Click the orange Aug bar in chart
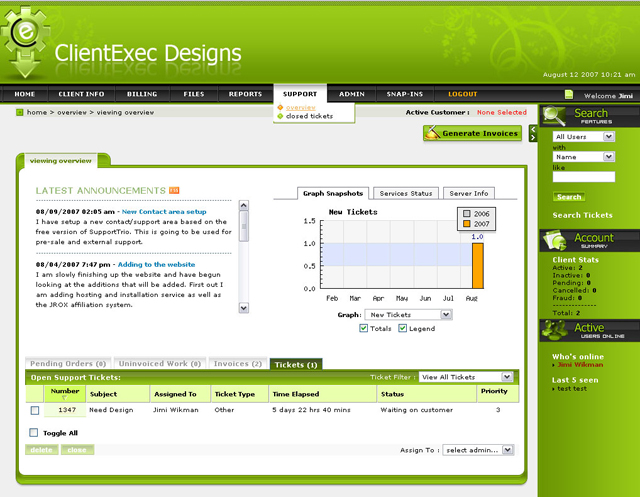This screenshot has height=497, width=640. 478,266
